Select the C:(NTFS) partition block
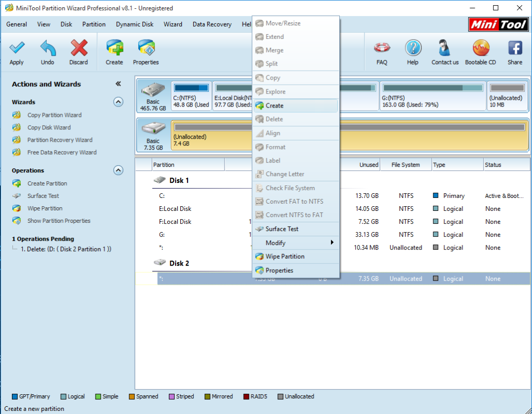Screen dimensions: 532x414 coord(191,96)
